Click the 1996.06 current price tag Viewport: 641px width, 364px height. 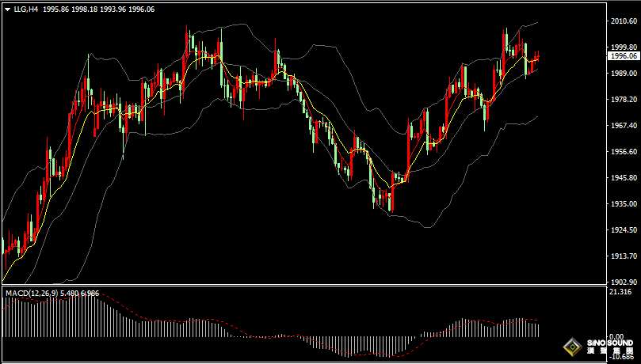click(623, 56)
